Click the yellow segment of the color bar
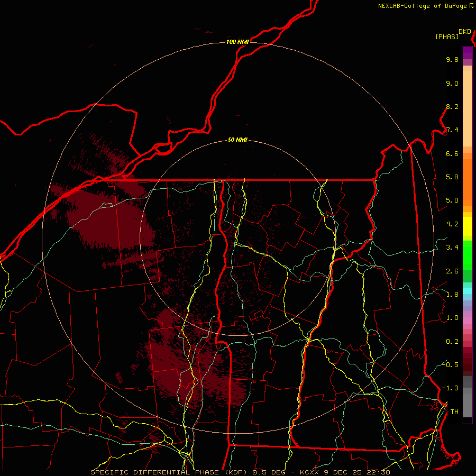 tap(467, 226)
